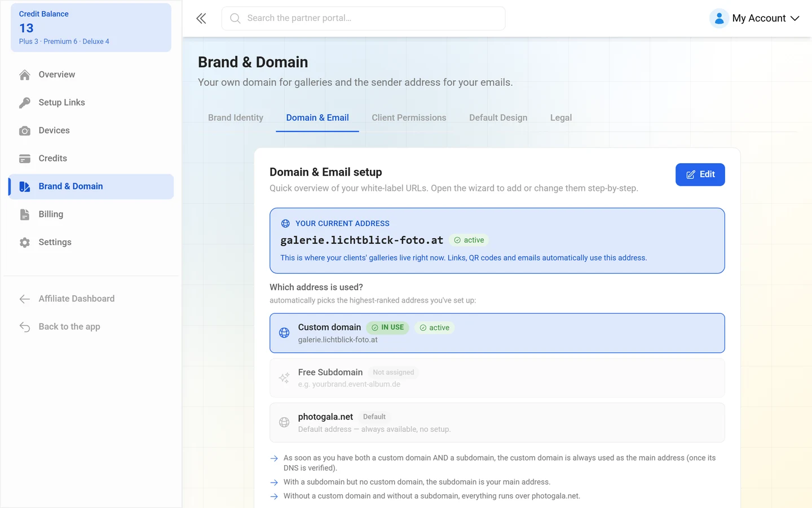Click the user avatar icon

point(719,18)
